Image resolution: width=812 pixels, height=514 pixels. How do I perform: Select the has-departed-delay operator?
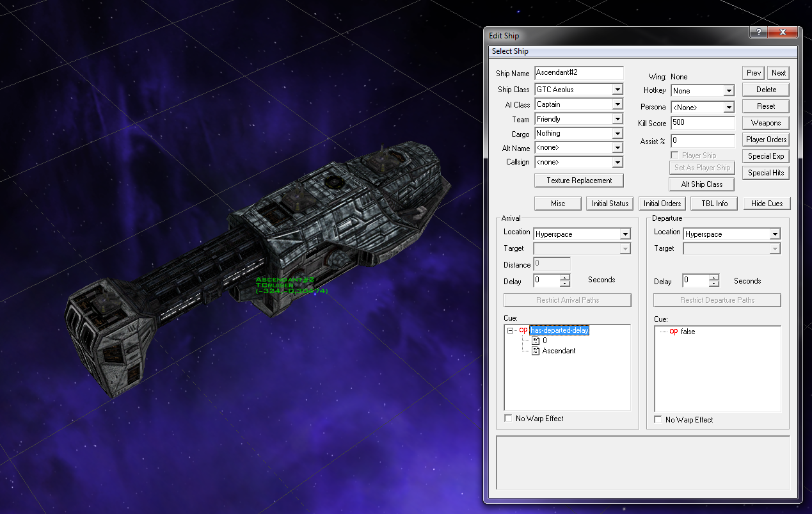point(560,331)
